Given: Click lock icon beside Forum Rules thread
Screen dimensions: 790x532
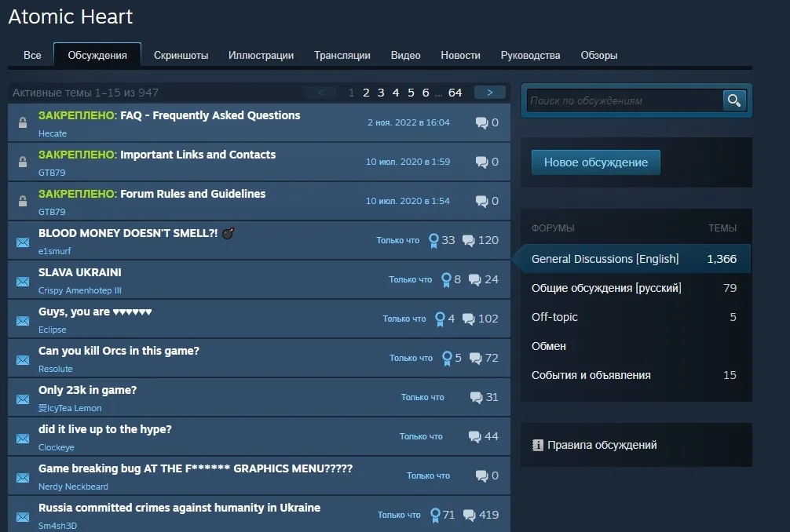Looking at the screenshot, I should click(x=23, y=201).
